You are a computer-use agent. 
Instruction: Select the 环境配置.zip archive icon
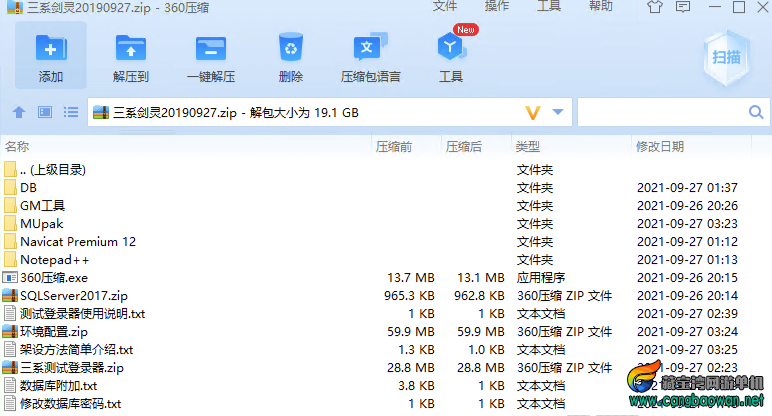pos(10,331)
